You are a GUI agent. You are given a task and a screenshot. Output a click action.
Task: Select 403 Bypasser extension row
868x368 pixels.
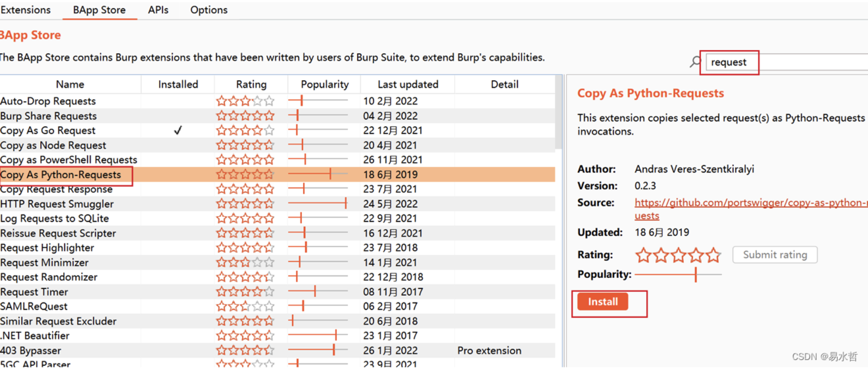coord(277,350)
